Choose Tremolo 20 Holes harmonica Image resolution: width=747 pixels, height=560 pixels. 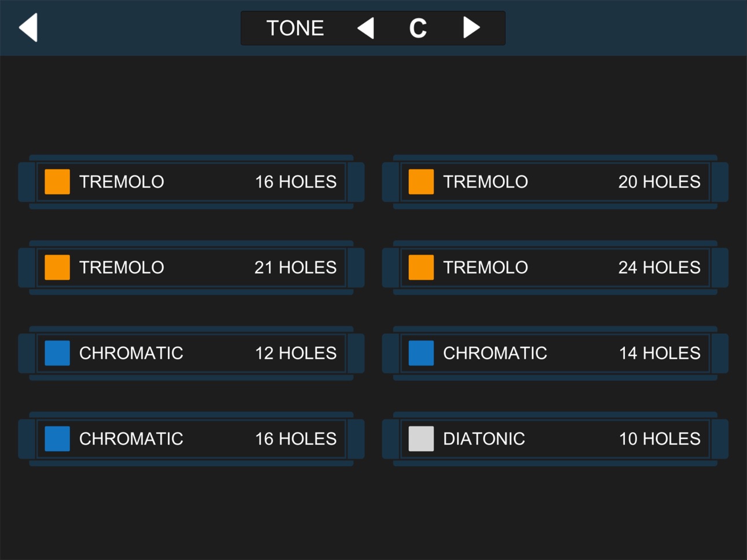[x=555, y=182]
